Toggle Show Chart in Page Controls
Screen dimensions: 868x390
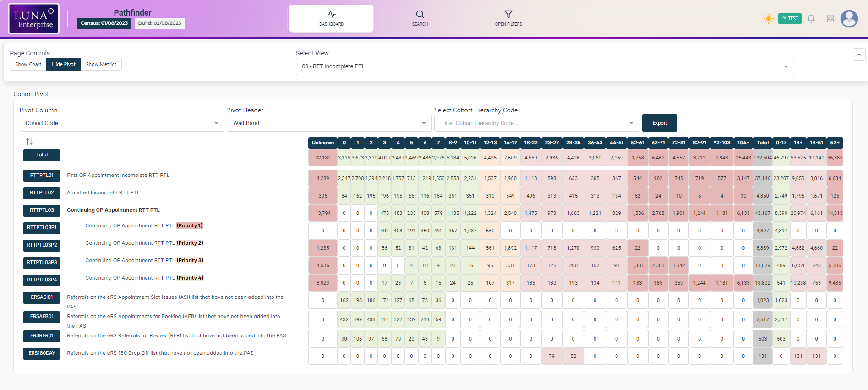click(x=28, y=64)
